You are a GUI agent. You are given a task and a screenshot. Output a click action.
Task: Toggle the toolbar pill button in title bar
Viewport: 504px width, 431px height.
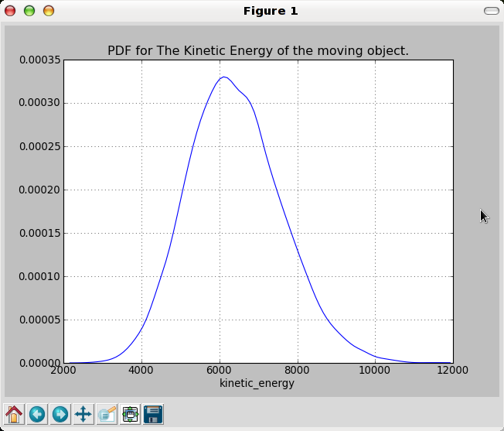[492, 11]
